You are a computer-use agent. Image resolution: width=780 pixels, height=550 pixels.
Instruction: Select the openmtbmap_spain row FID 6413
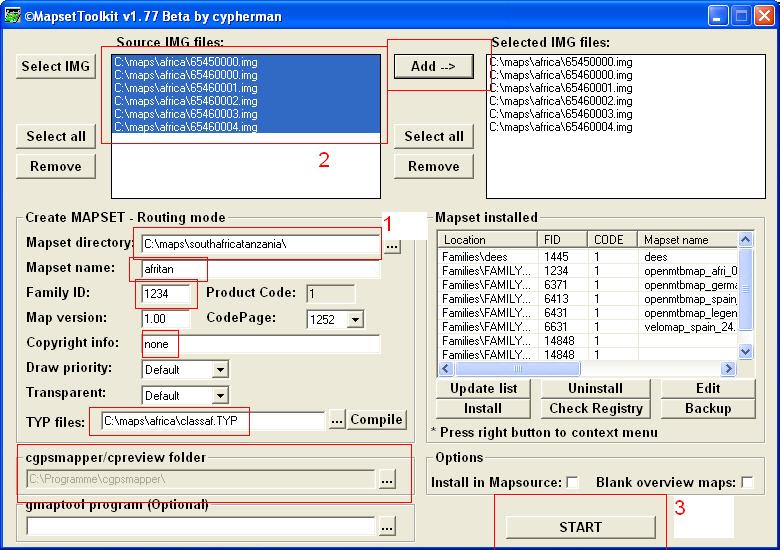point(588,299)
